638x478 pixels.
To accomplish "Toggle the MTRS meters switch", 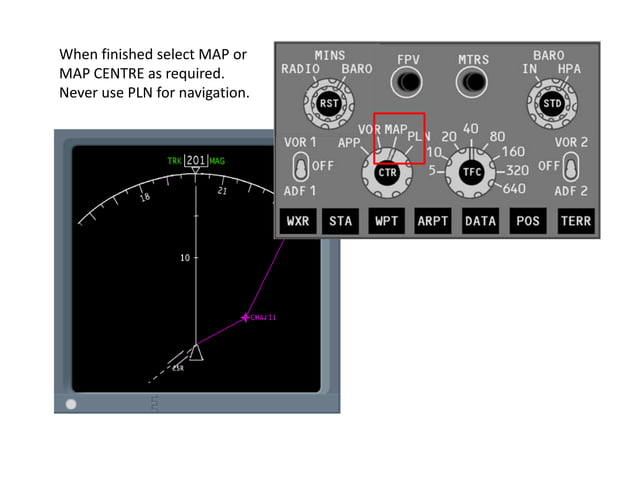I will (x=472, y=82).
